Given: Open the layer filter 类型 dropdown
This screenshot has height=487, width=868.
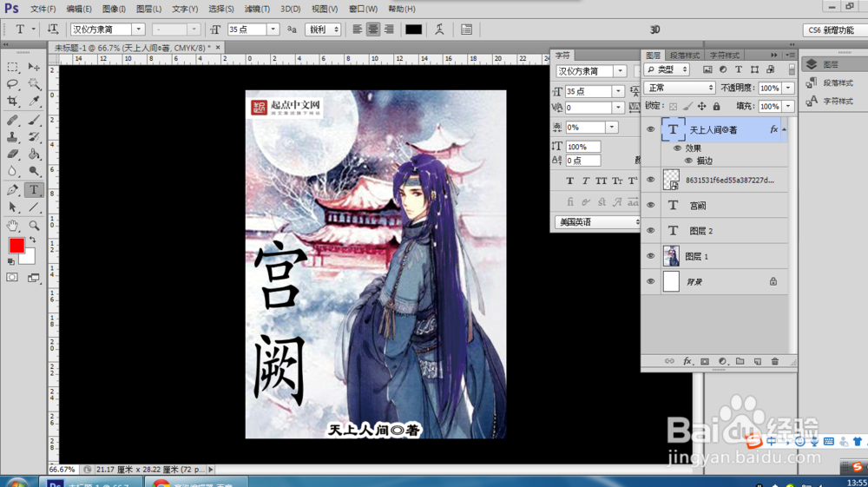Looking at the screenshot, I should [x=667, y=69].
